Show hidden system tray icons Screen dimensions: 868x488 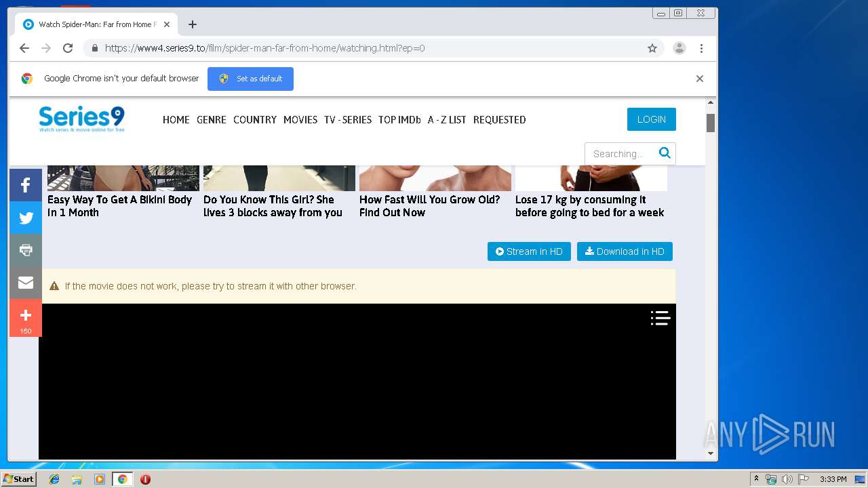(756, 479)
